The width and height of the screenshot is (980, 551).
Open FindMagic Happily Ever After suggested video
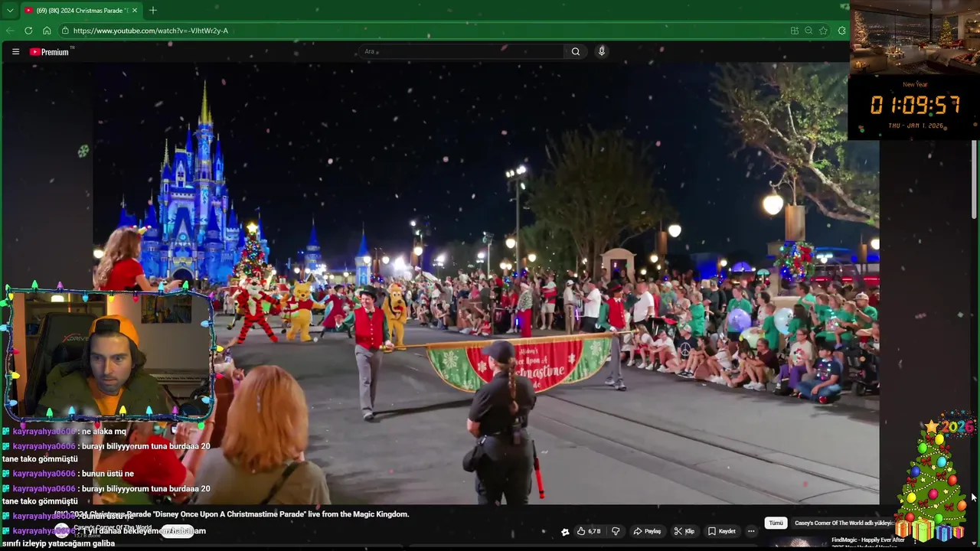tap(868, 540)
